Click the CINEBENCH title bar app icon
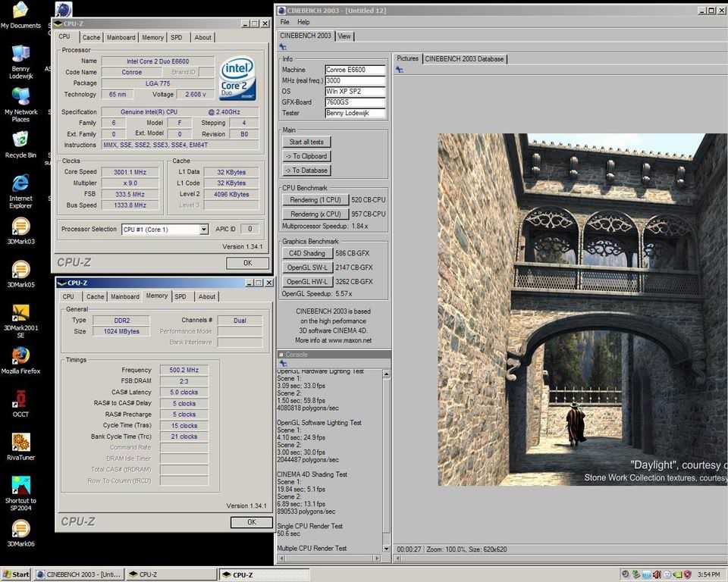728x582 pixels. point(281,10)
